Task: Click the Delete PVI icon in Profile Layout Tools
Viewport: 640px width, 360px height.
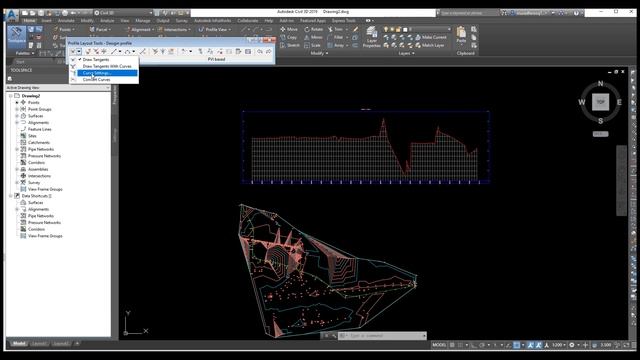Action: click(96, 51)
